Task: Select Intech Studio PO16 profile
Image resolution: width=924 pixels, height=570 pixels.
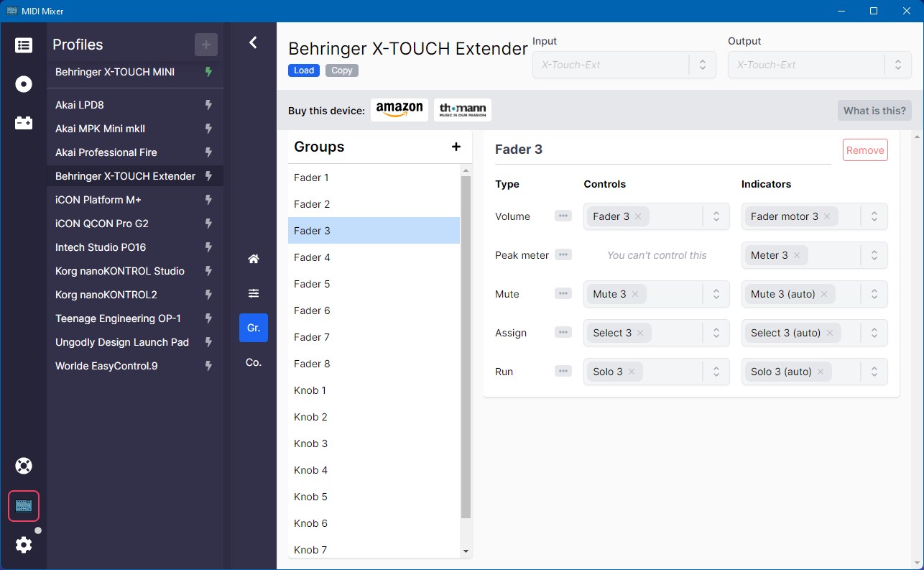Action: [x=135, y=247]
